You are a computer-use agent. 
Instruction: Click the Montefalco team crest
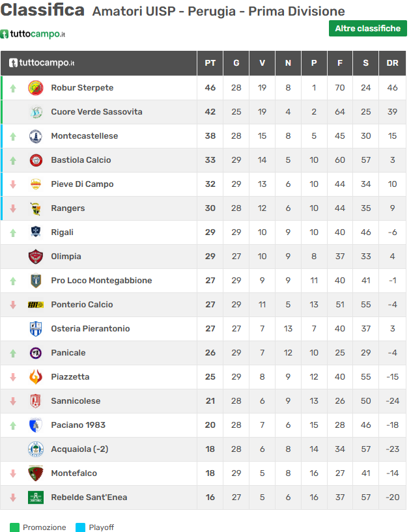(x=35, y=473)
